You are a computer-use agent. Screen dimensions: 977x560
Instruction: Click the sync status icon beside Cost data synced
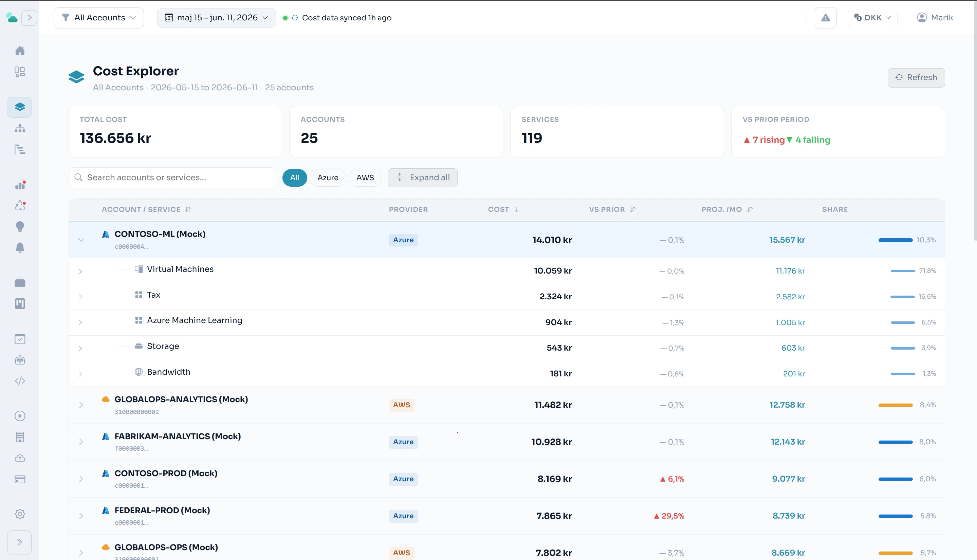295,18
